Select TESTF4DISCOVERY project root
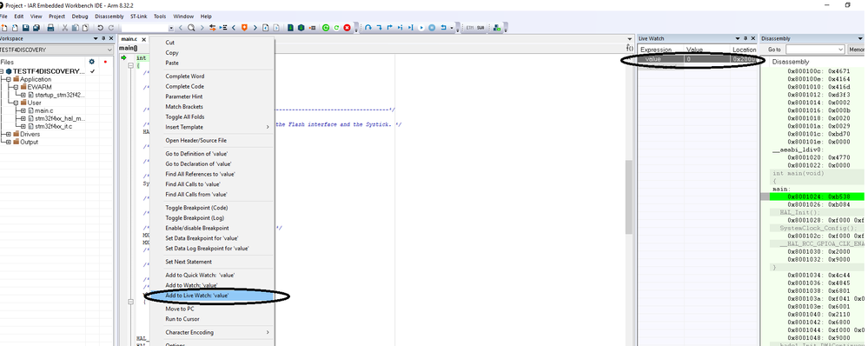 [x=50, y=71]
